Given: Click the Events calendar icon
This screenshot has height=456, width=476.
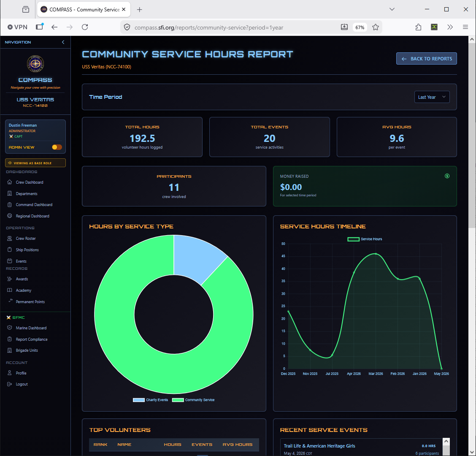Looking at the screenshot, I should click(9, 261).
